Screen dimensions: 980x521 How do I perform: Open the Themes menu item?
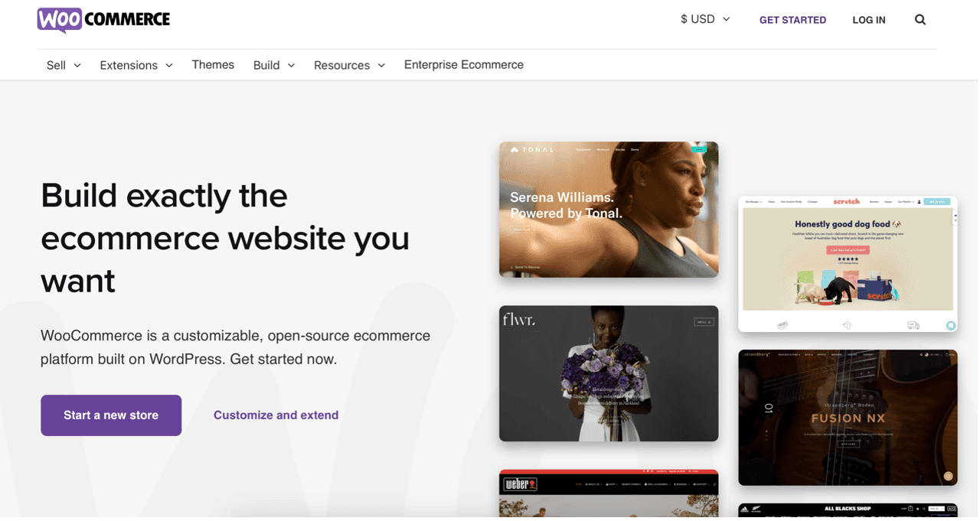click(213, 65)
